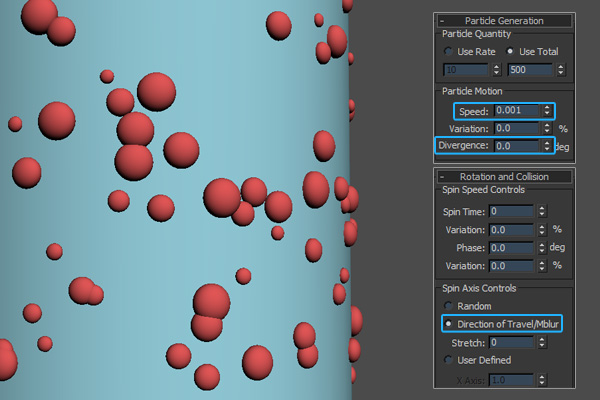Adjust the Use Total spinner arrows

point(561,70)
